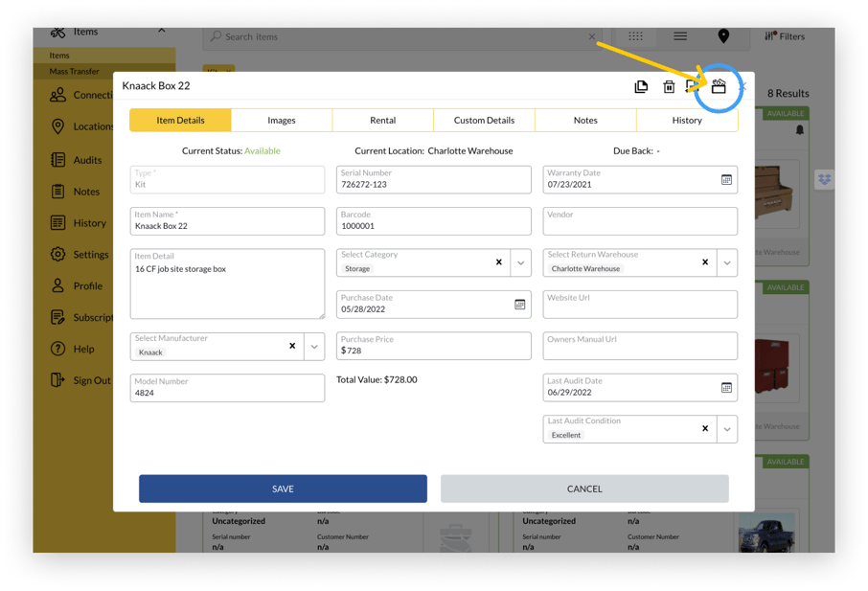Switch to the Custom Details tab

pyautogui.click(x=484, y=121)
